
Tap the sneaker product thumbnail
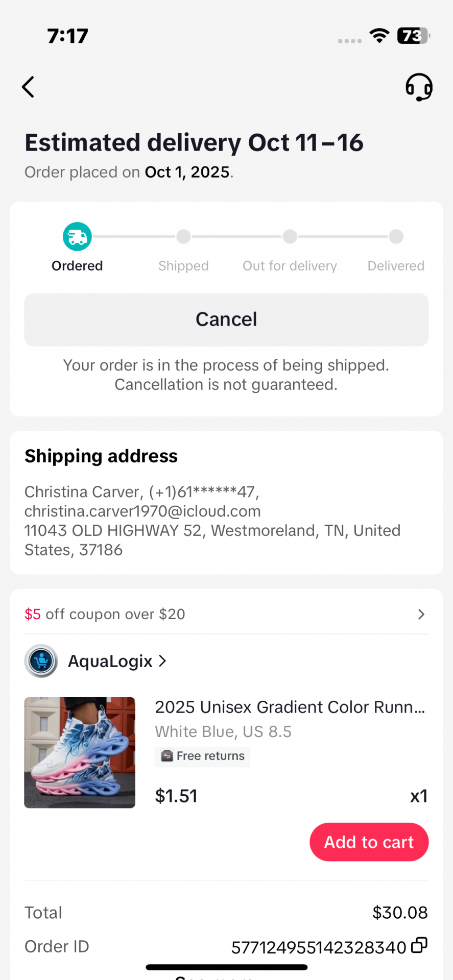pos(80,752)
